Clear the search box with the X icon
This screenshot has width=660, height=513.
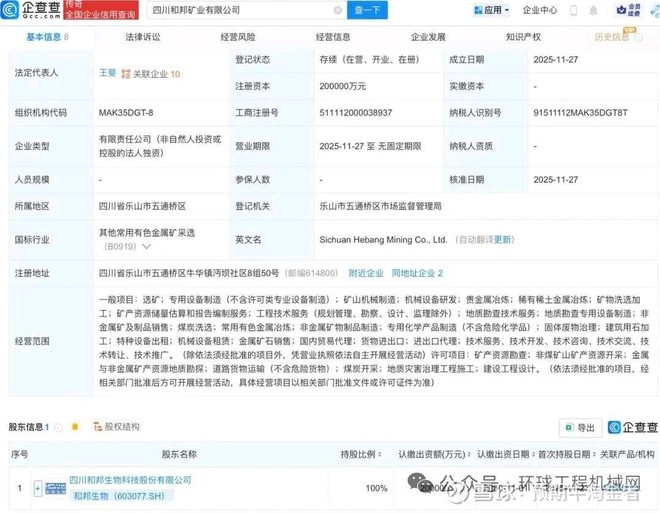338,10
